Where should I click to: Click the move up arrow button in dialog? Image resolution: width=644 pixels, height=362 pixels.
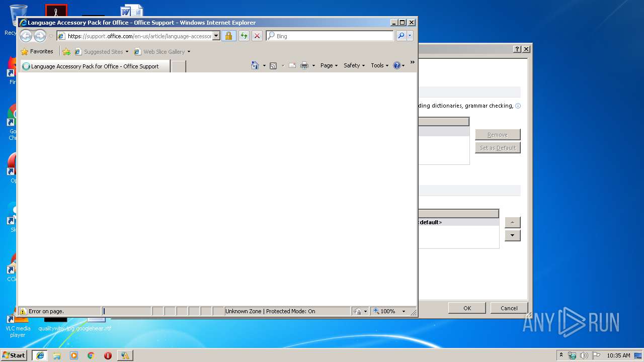[512, 222]
